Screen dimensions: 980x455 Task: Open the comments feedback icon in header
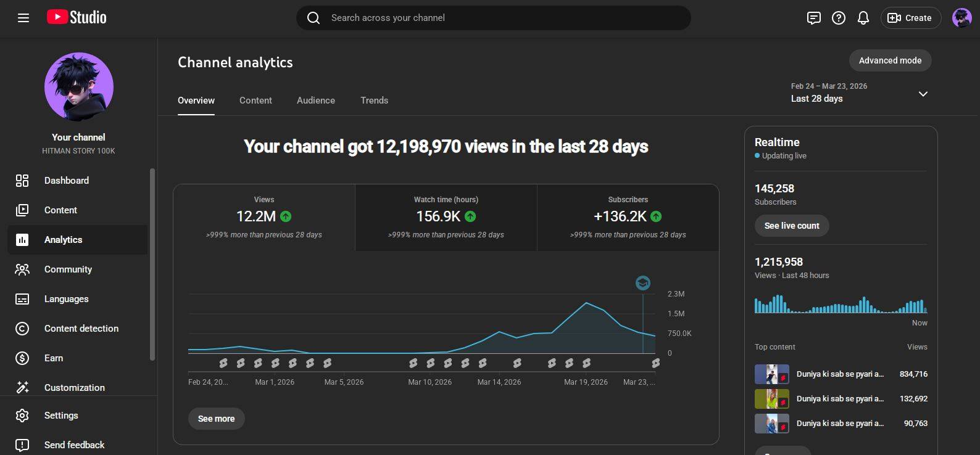click(x=814, y=18)
